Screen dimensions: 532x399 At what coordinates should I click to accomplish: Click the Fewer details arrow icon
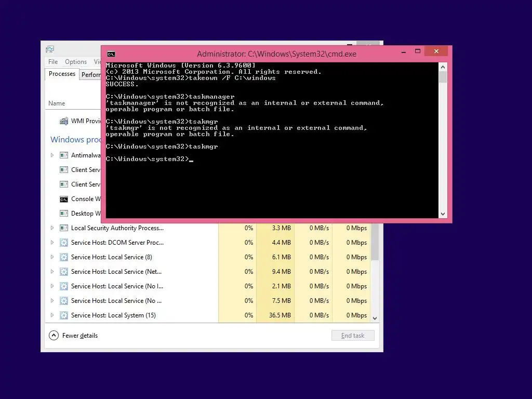tap(54, 336)
